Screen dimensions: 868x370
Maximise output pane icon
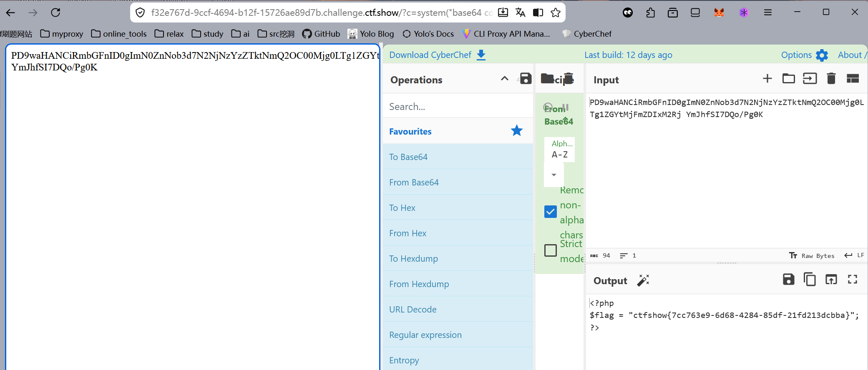pos(853,279)
